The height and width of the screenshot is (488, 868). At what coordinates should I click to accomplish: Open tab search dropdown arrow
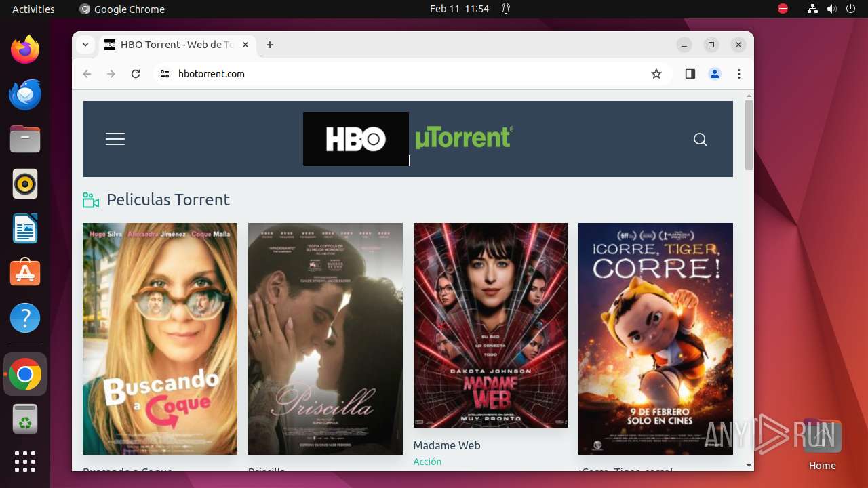point(85,45)
